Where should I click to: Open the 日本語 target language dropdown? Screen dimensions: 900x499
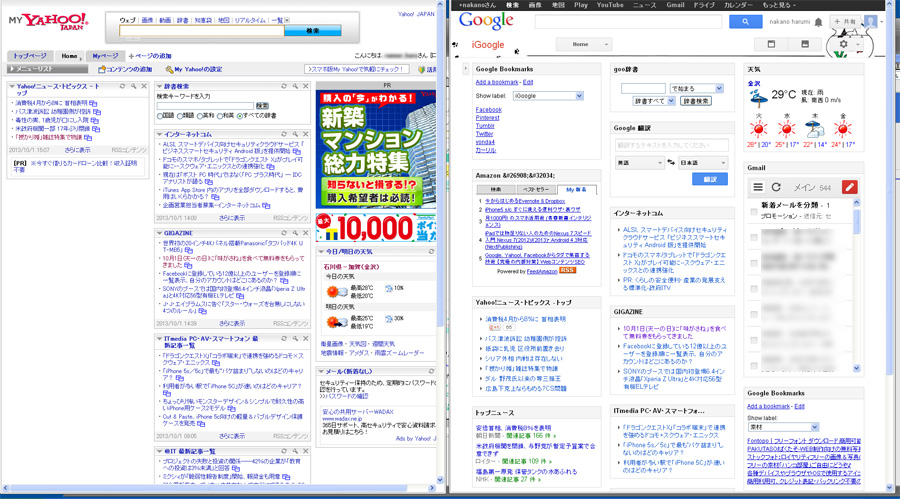[x=703, y=163]
